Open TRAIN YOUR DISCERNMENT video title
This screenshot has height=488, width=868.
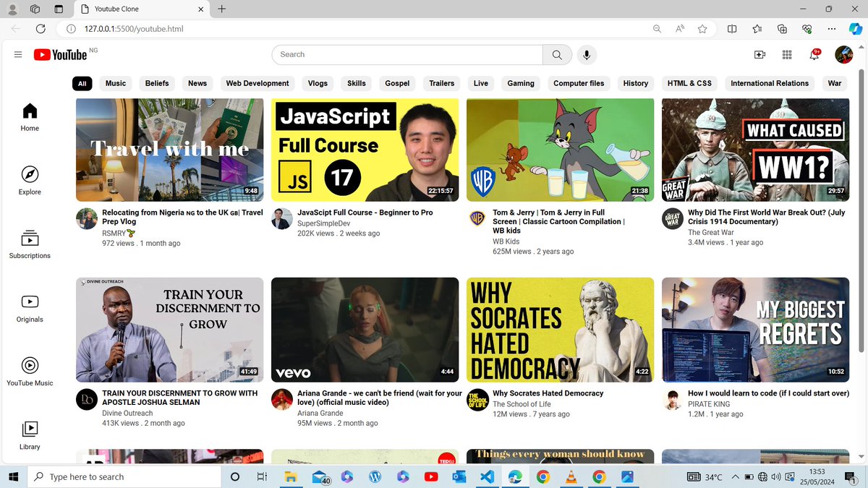pos(180,398)
